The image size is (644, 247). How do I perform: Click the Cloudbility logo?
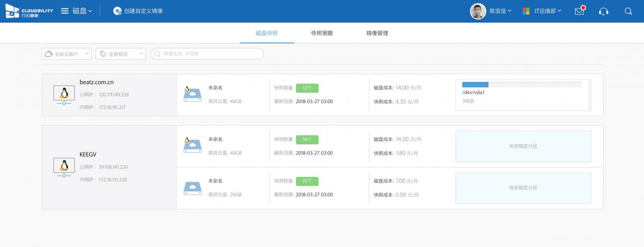pos(29,11)
